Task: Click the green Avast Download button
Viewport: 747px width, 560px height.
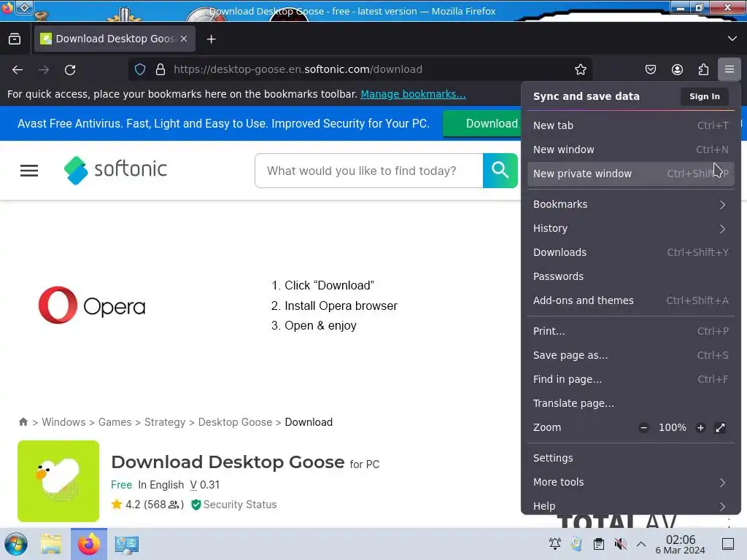Action: (x=482, y=124)
